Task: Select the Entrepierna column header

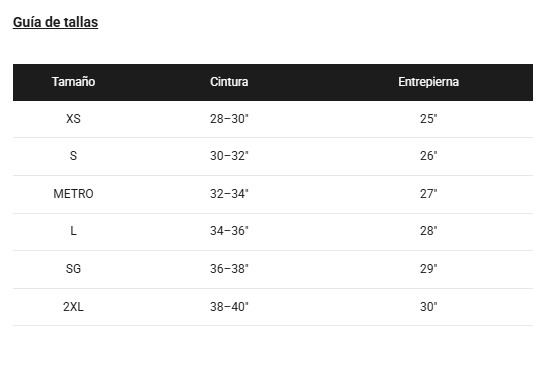Action: click(429, 82)
